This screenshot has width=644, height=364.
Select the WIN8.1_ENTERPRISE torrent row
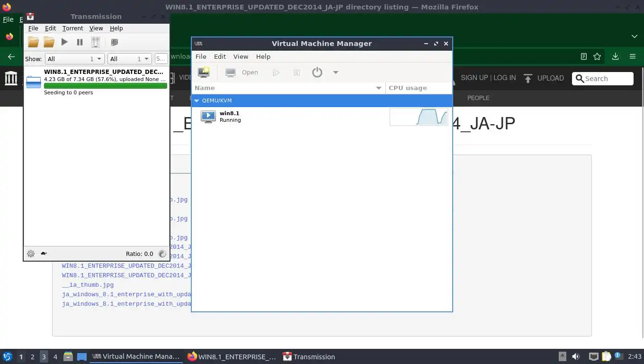coord(96,82)
